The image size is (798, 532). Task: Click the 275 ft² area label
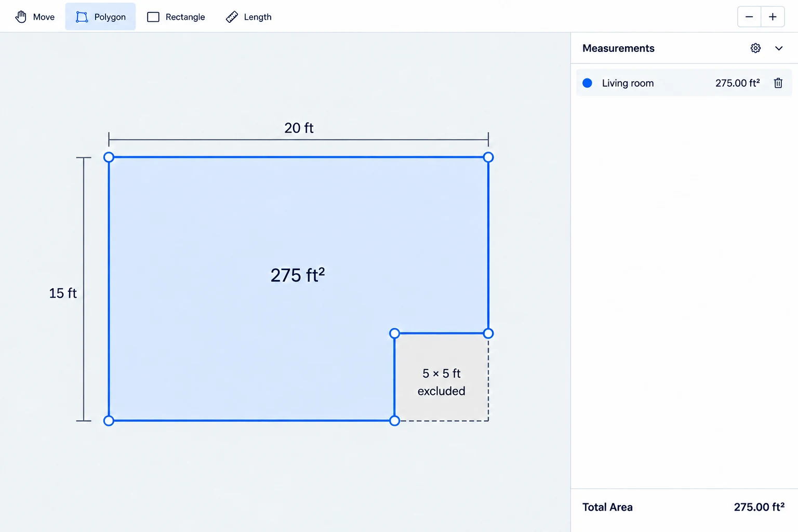[298, 275]
